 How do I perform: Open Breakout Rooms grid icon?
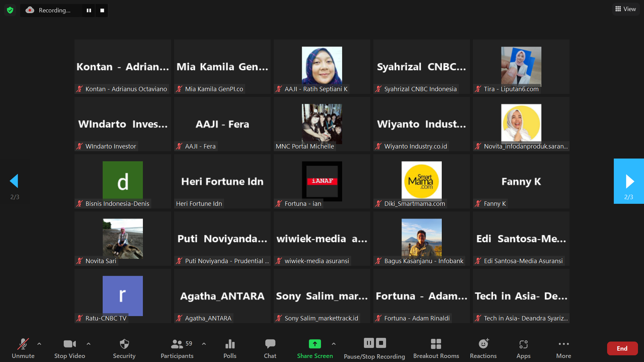[436, 344]
